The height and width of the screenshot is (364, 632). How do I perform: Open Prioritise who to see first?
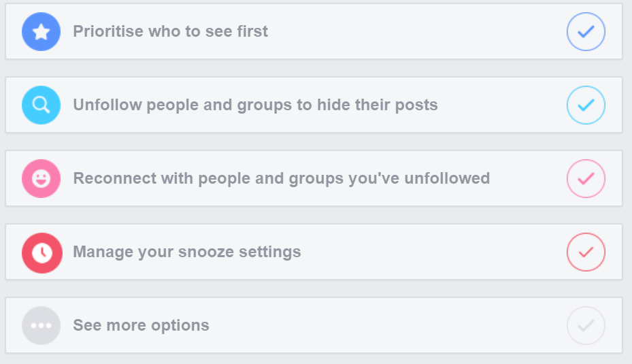point(170,31)
